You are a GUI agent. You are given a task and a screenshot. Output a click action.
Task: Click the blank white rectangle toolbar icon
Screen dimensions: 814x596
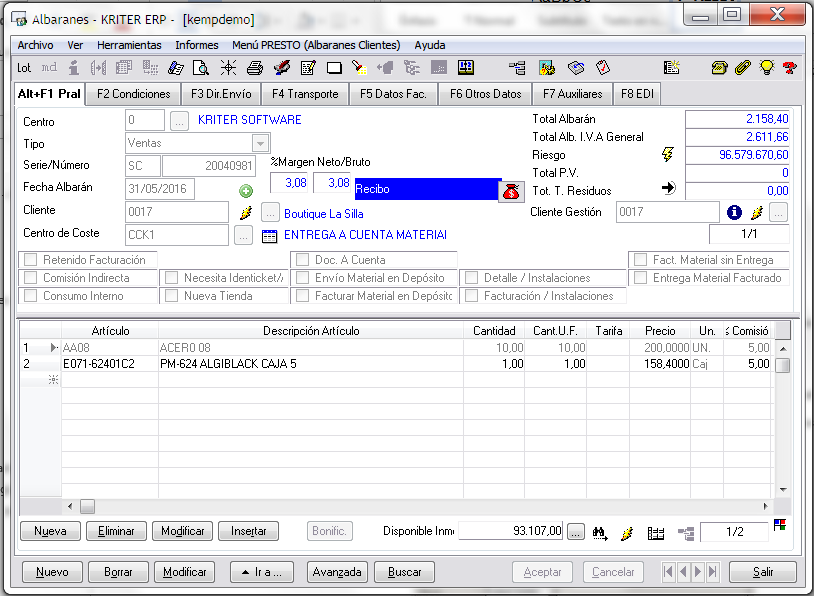point(334,67)
